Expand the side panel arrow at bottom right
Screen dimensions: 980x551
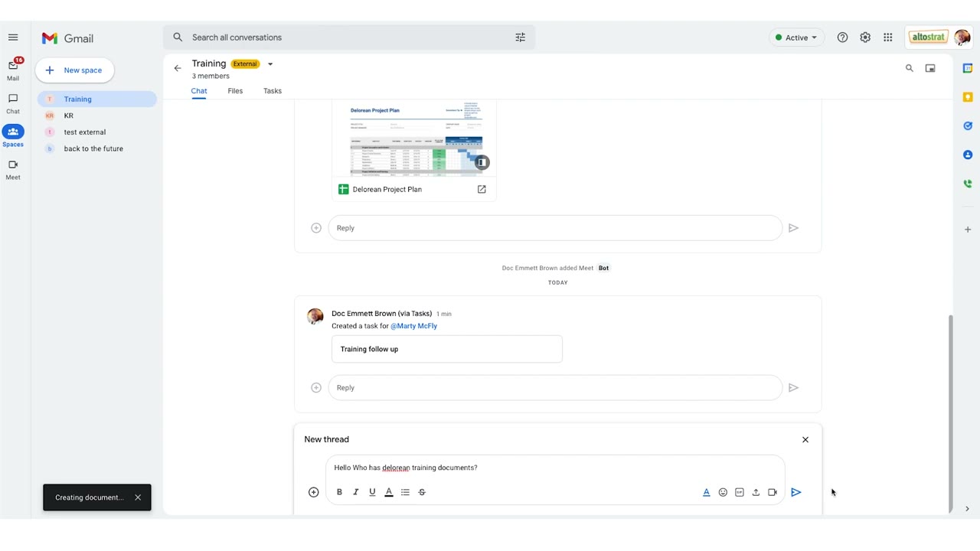coord(968,509)
